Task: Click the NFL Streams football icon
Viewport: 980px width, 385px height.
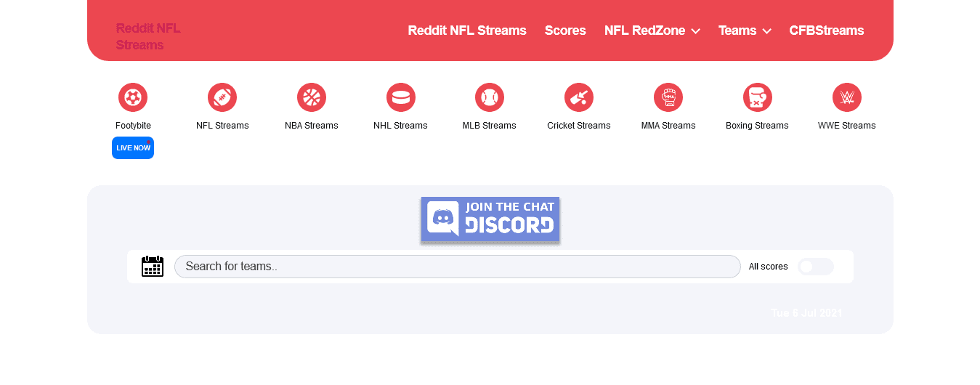Action: coord(222,97)
